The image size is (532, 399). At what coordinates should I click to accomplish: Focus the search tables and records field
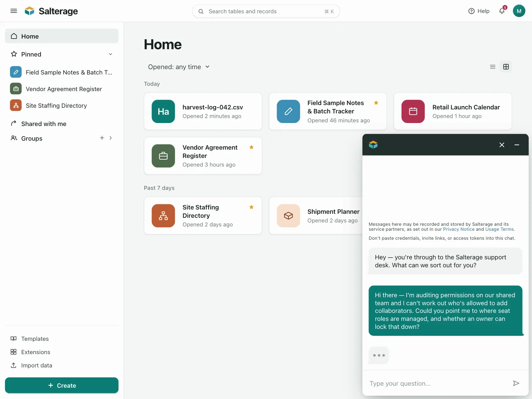click(266, 11)
